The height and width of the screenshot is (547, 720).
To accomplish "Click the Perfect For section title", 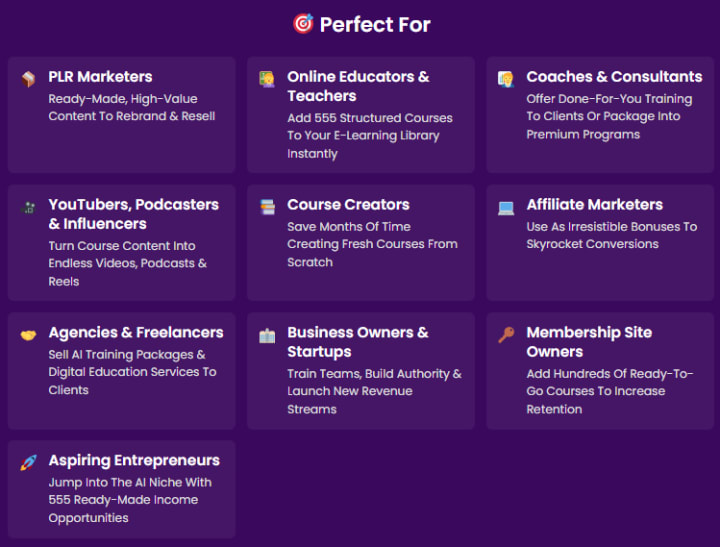I will pos(375,24).
